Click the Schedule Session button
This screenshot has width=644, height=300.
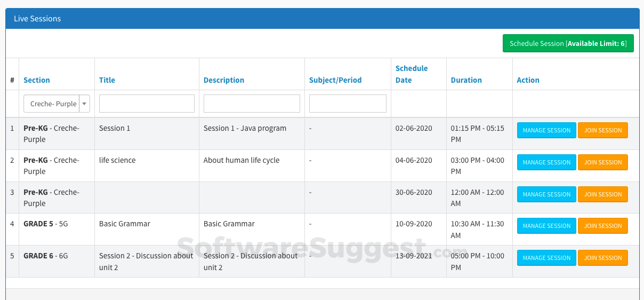[568, 43]
